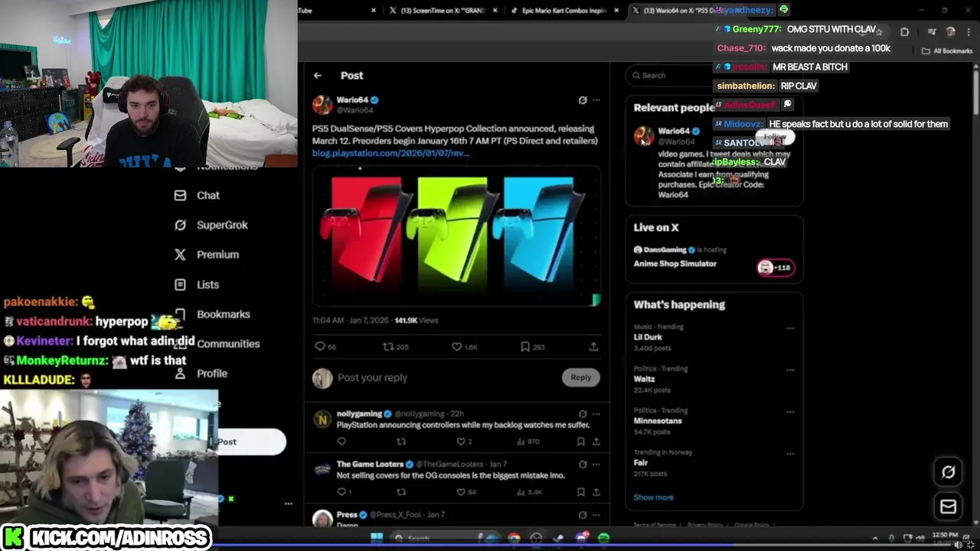Click the Windows Start button on taskbar
980x551 pixels.
[377, 538]
